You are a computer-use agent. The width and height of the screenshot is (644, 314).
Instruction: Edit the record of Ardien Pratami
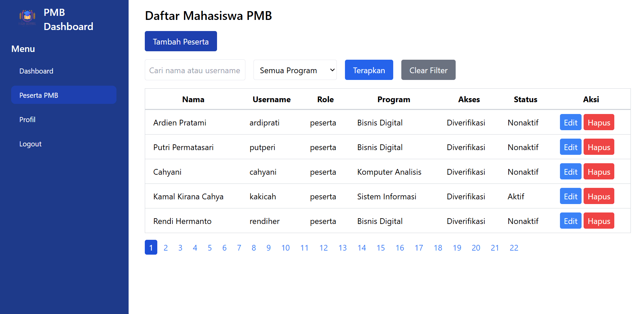pyautogui.click(x=570, y=122)
